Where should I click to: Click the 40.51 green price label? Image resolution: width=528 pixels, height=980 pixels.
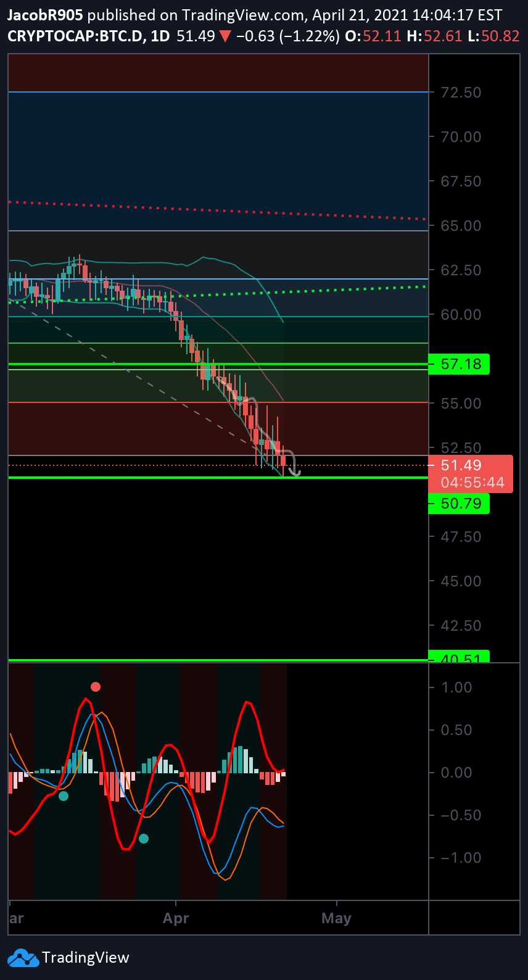point(459,657)
